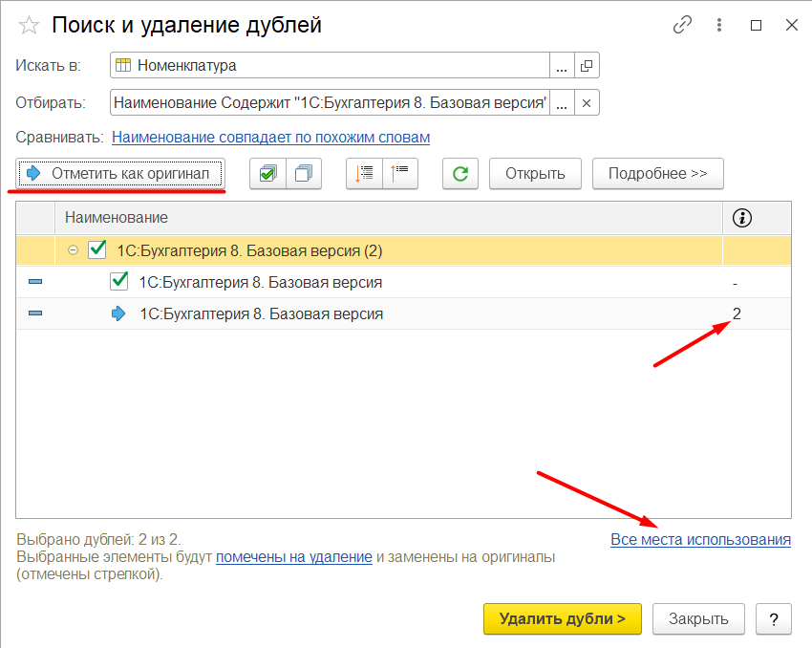
Task: Click the dash usage value in first row
Action: (735, 284)
